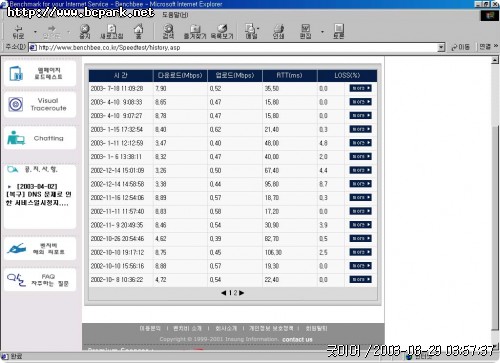Go to page 2 of the history
Viewport: 500px width, 363px height.
tap(235, 293)
